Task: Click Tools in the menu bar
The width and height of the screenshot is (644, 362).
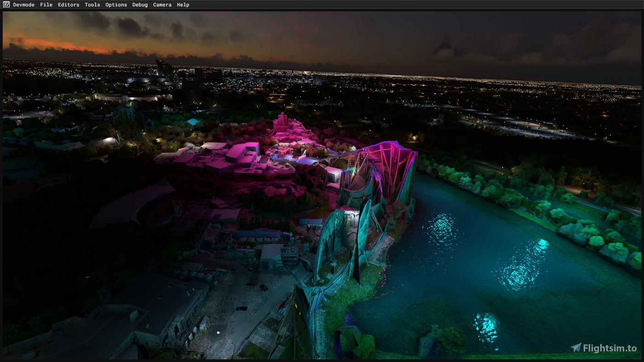Action: pyautogui.click(x=92, y=5)
